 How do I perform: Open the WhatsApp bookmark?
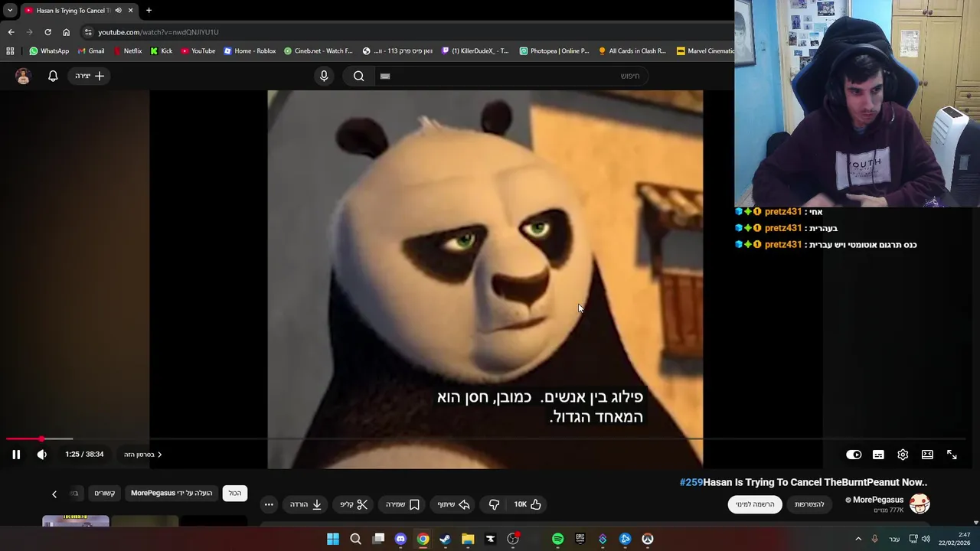pyautogui.click(x=49, y=51)
